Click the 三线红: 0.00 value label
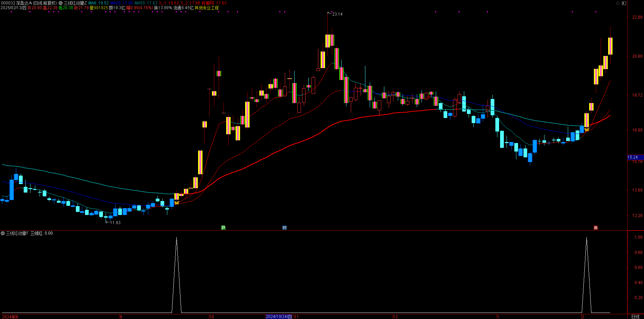The height and width of the screenshot is (319, 644). [42, 233]
